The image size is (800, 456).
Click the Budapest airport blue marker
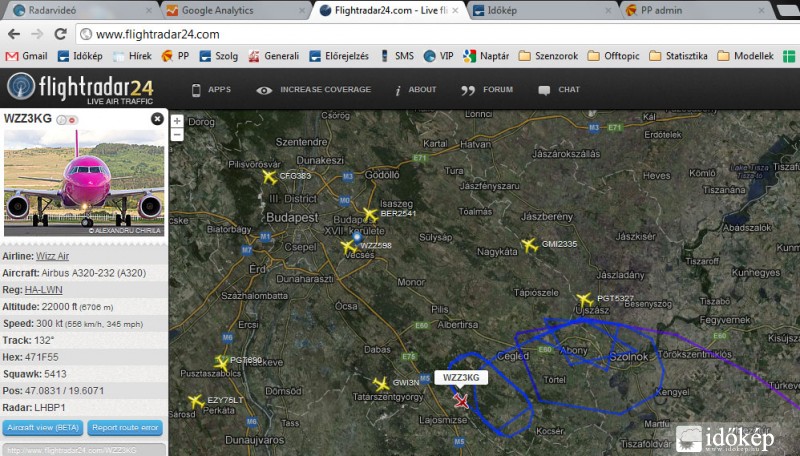(x=357, y=237)
